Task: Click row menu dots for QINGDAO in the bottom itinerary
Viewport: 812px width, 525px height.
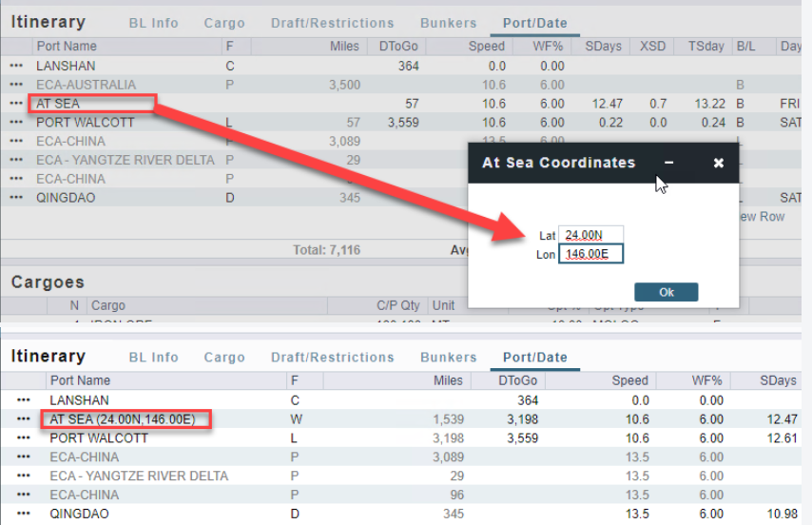Action: pos(24,514)
